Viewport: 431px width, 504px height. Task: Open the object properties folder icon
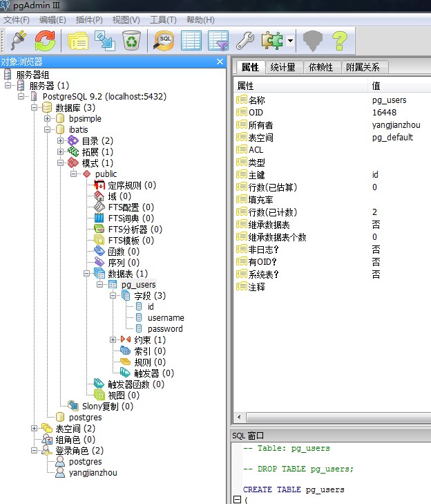[78, 41]
